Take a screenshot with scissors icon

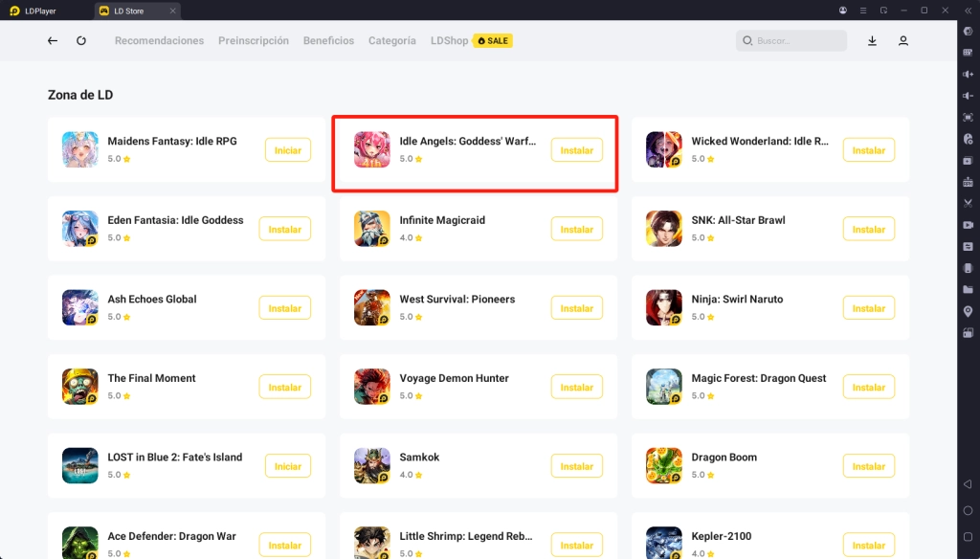(x=969, y=203)
